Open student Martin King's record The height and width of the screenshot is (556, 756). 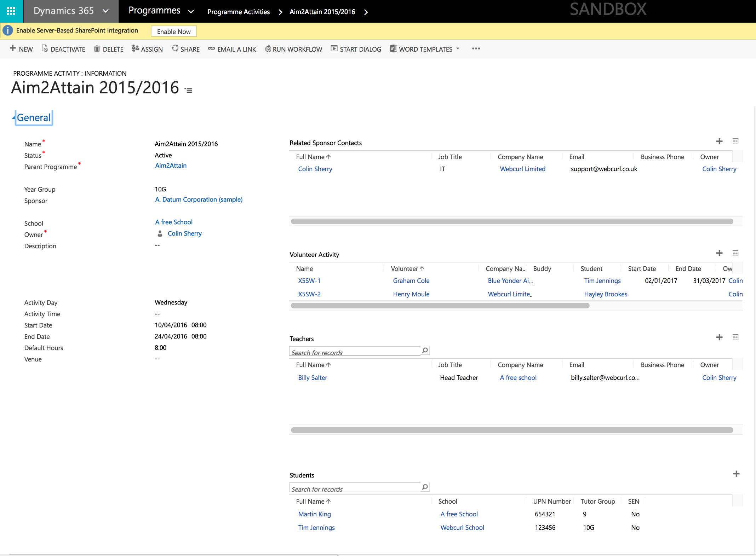[x=314, y=514]
